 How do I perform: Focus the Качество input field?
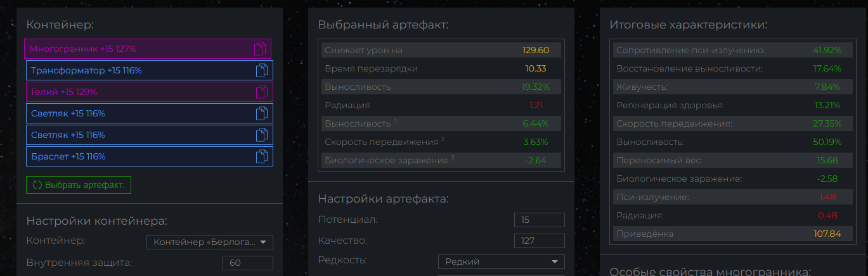[540, 241]
